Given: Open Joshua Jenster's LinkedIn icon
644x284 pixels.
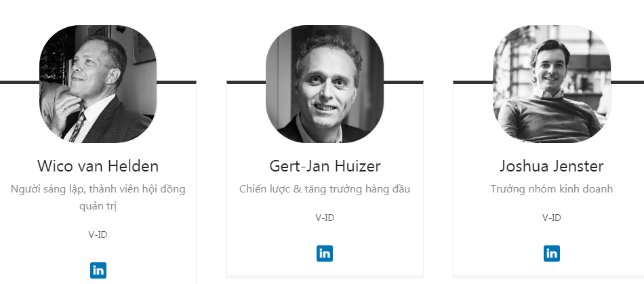Looking at the screenshot, I should pyautogui.click(x=552, y=253).
